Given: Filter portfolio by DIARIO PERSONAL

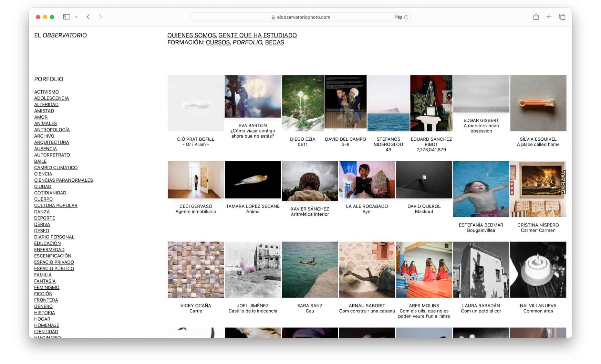Looking at the screenshot, I should click(x=54, y=237).
